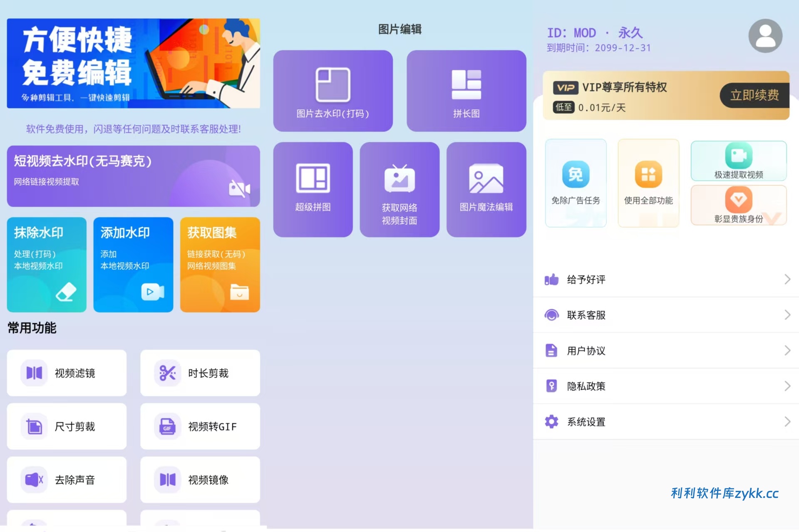Expand the 给予好评 row chevron
Viewport: 799px width, 532px height.
(787, 280)
